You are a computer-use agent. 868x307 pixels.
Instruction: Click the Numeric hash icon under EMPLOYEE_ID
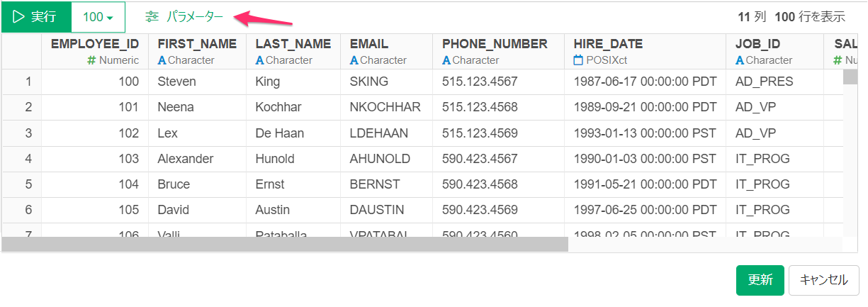[x=91, y=60]
